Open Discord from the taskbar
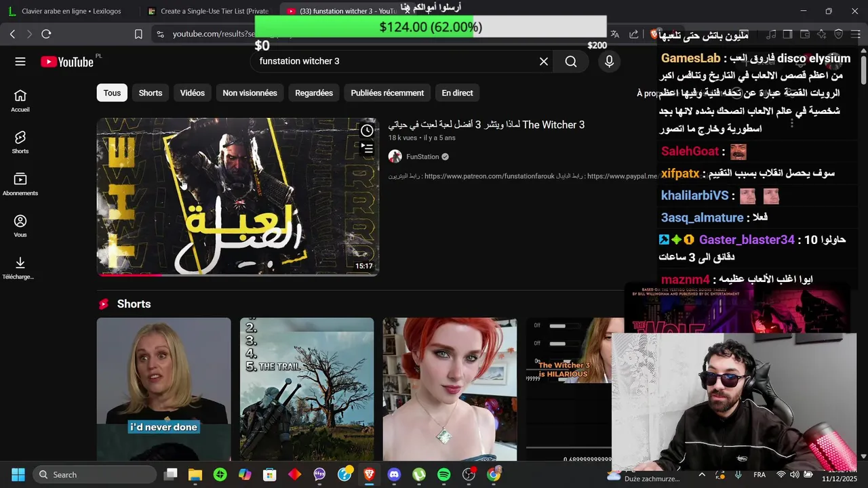868x488 pixels. tap(394, 474)
